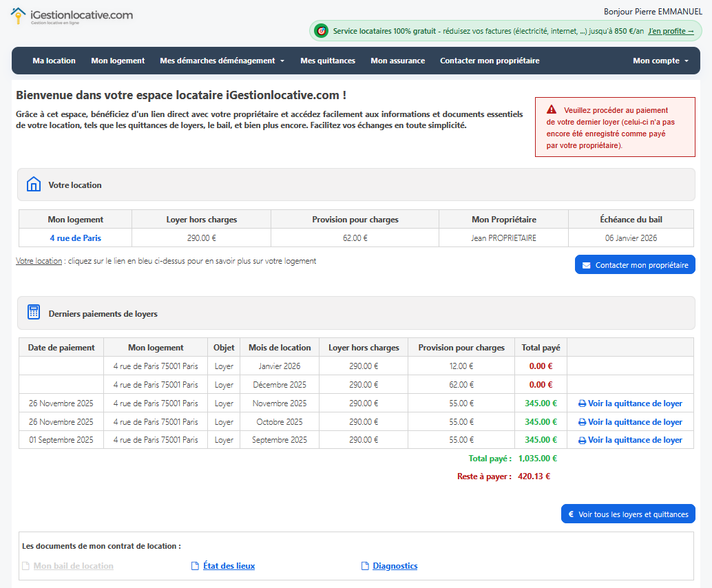
Task: Click the red unpaid rent warning box
Action: [615, 127]
